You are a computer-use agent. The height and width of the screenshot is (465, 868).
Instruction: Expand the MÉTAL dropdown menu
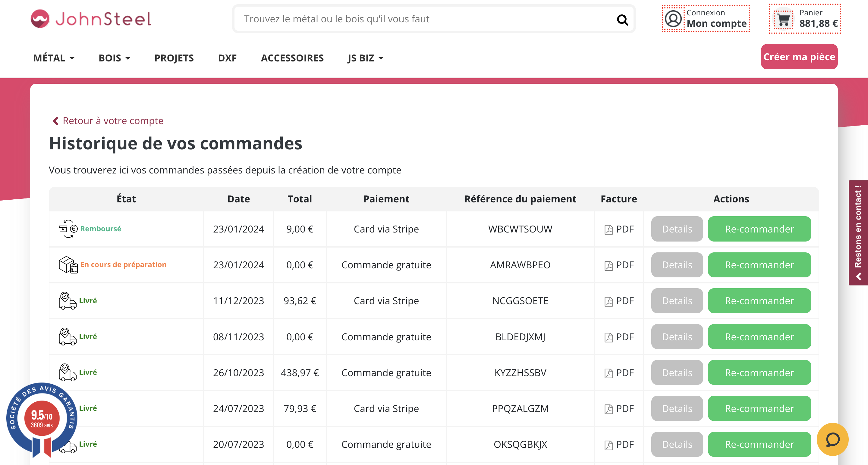pos(54,58)
